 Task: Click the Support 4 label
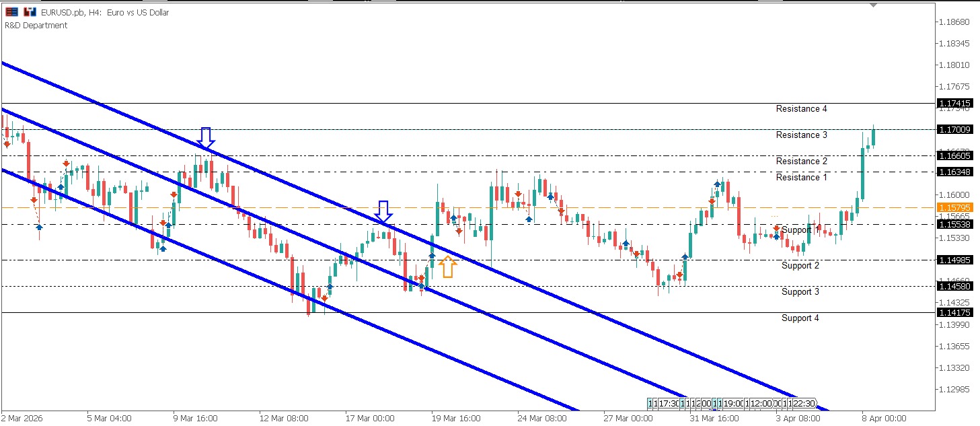[x=799, y=318]
